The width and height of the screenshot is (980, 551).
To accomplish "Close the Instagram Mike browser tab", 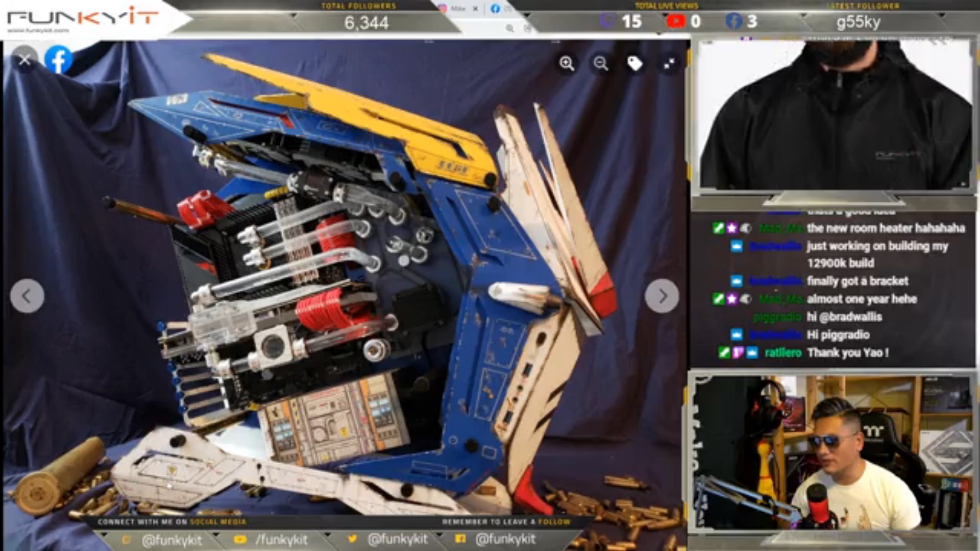I will pos(475,8).
